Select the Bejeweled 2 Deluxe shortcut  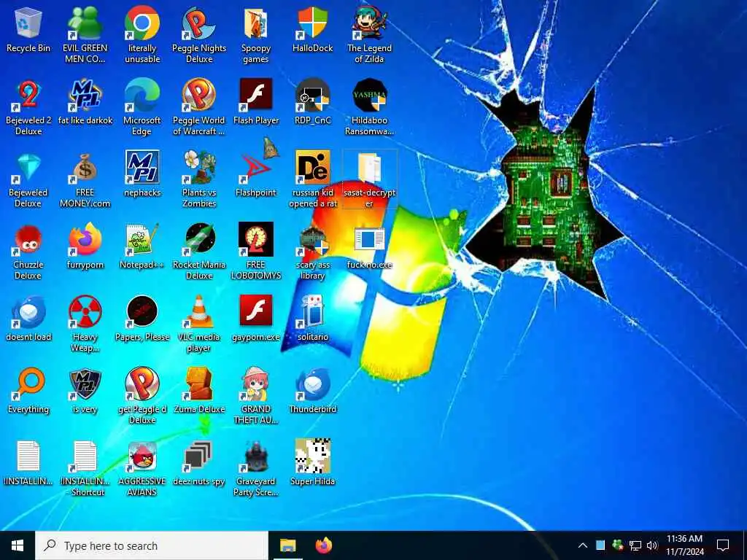[x=28, y=107]
